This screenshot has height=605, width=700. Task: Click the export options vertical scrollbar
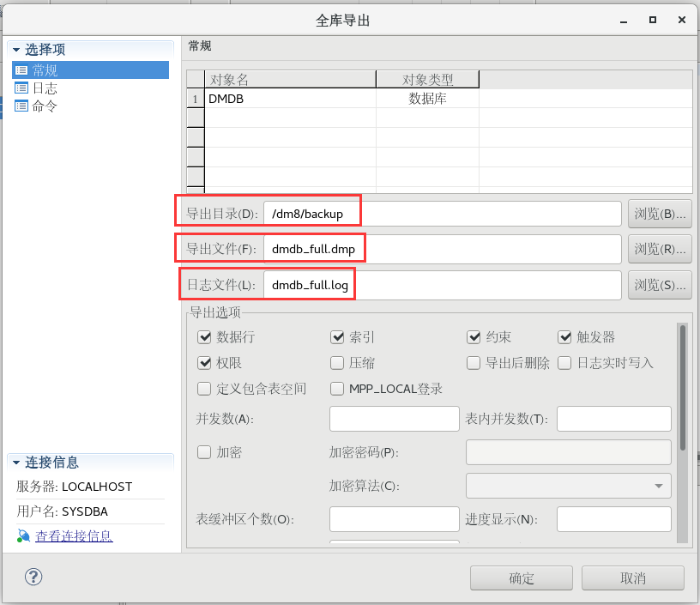(682, 388)
